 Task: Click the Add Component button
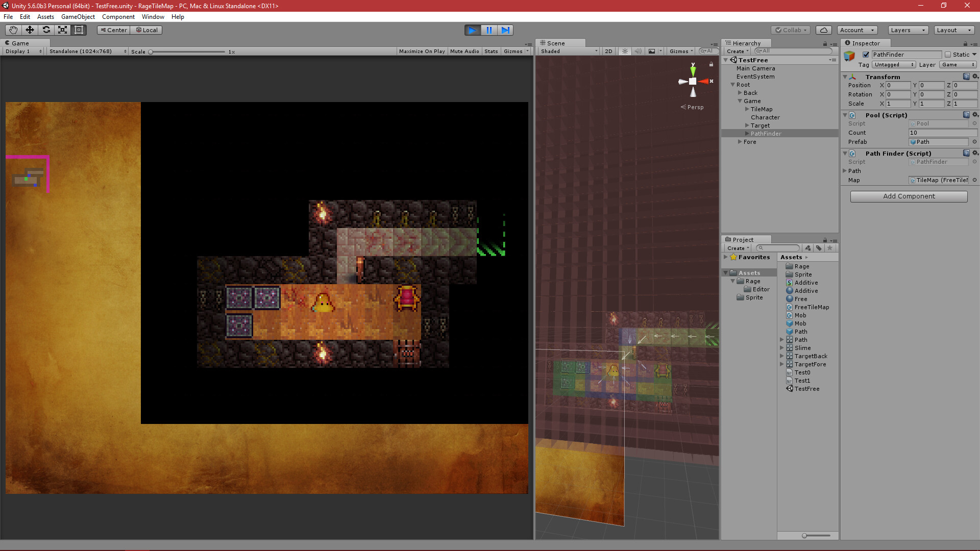click(909, 196)
